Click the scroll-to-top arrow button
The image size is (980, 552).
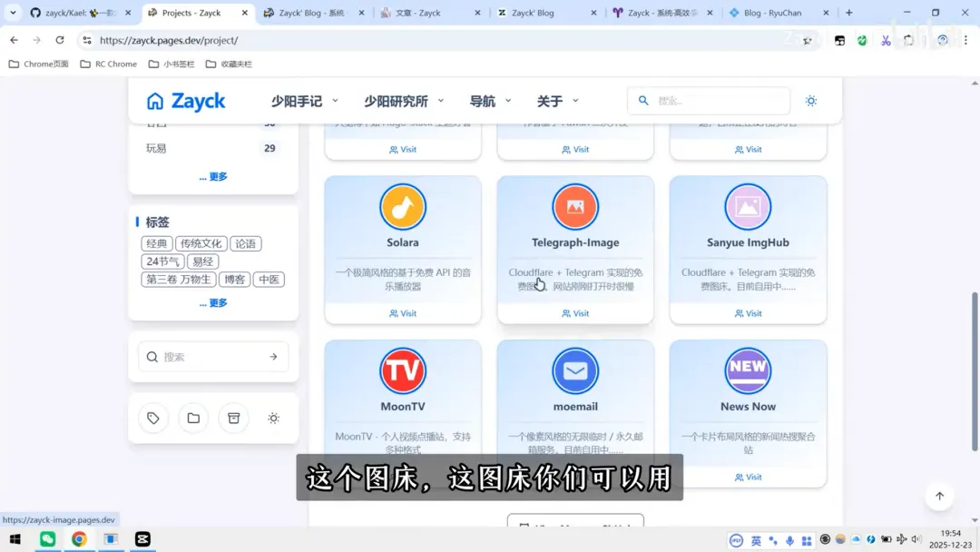[939, 496]
